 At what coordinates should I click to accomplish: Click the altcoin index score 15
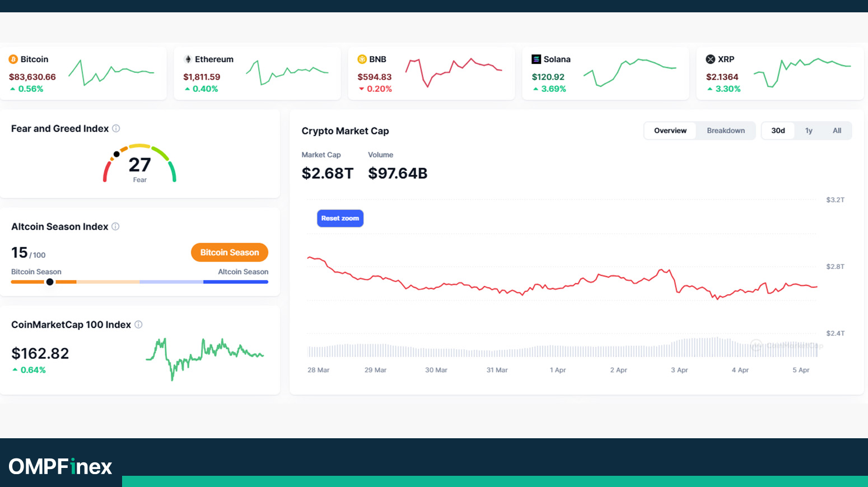point(20,252)
